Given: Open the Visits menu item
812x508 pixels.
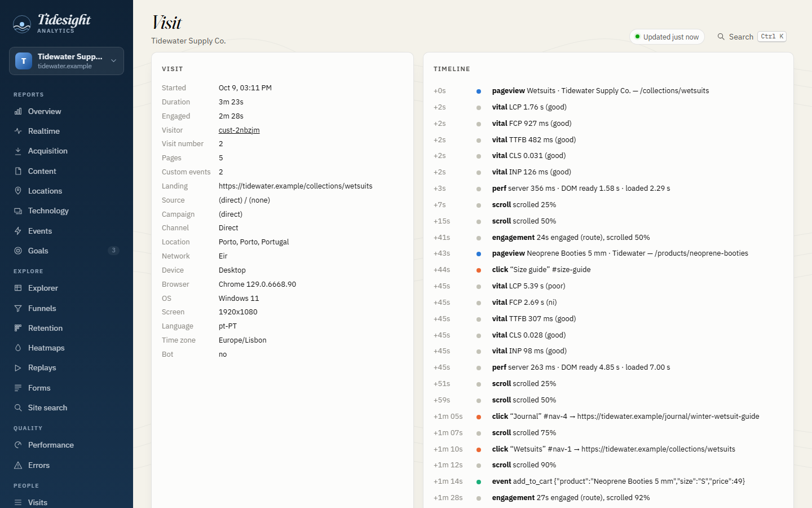Looking at the screenshot, I should [x=67, y=502].
